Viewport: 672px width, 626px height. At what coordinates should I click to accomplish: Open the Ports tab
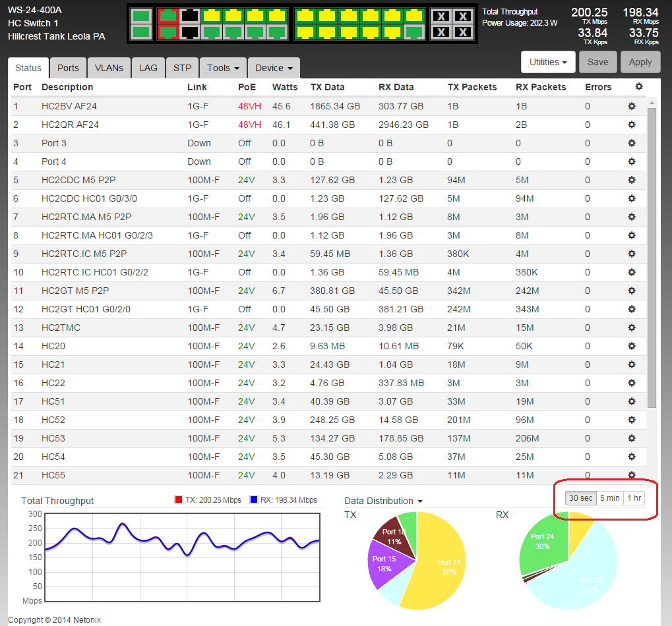coord(68,68)
